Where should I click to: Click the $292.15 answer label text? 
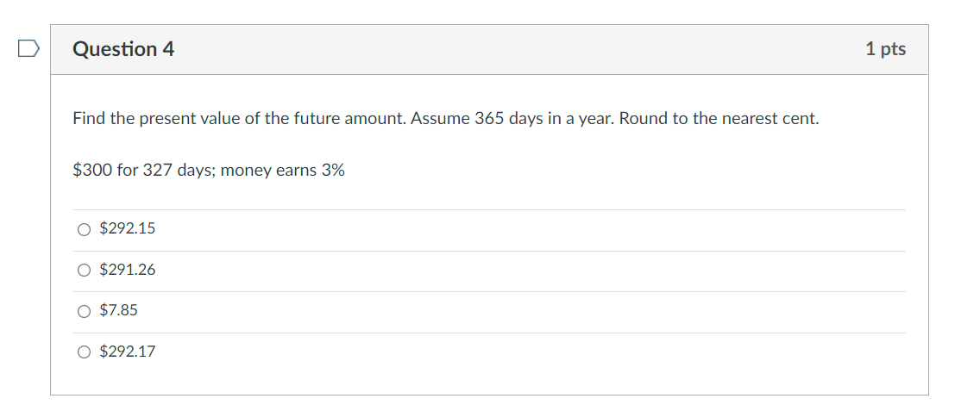click(128, 229)
